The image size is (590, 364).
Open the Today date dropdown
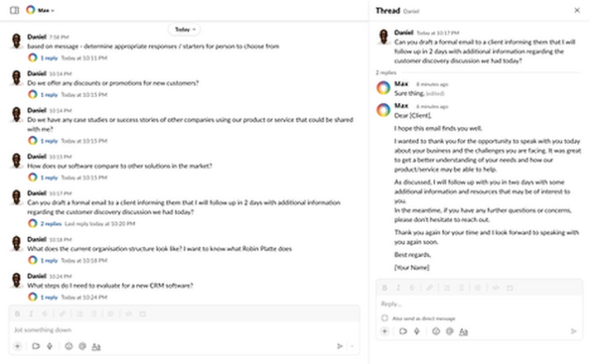[x=184, y=29]
